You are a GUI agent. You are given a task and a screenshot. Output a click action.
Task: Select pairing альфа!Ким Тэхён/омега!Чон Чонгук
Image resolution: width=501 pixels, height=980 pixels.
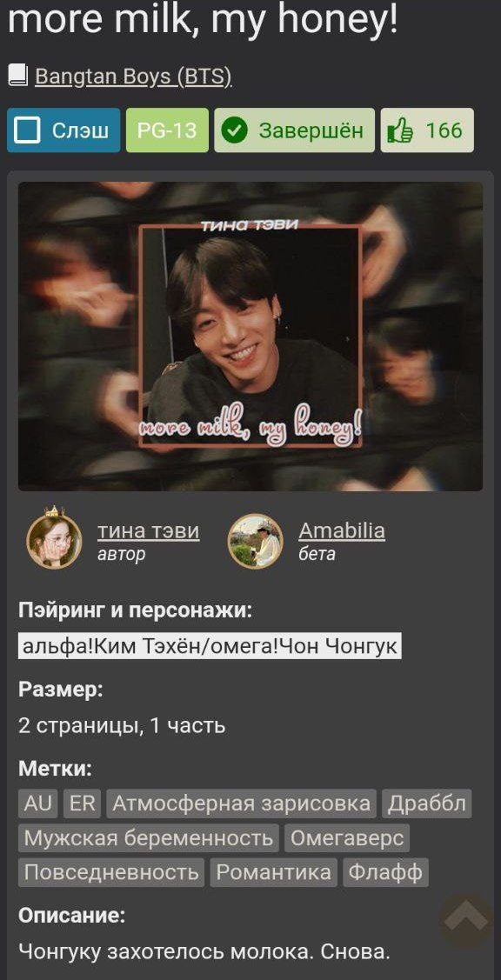tap(210, 646)
